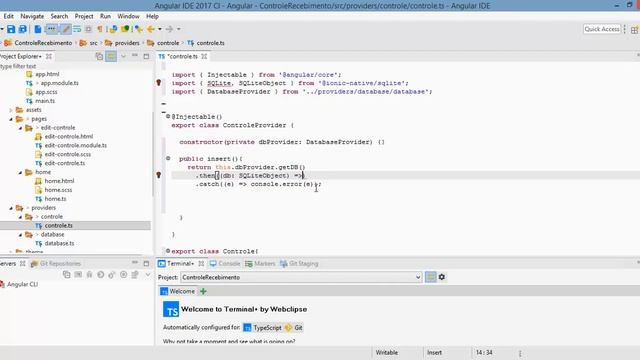Click the New file toolbar icon
The width and height of the screenshot is (640, 360).
coord(38,29)
